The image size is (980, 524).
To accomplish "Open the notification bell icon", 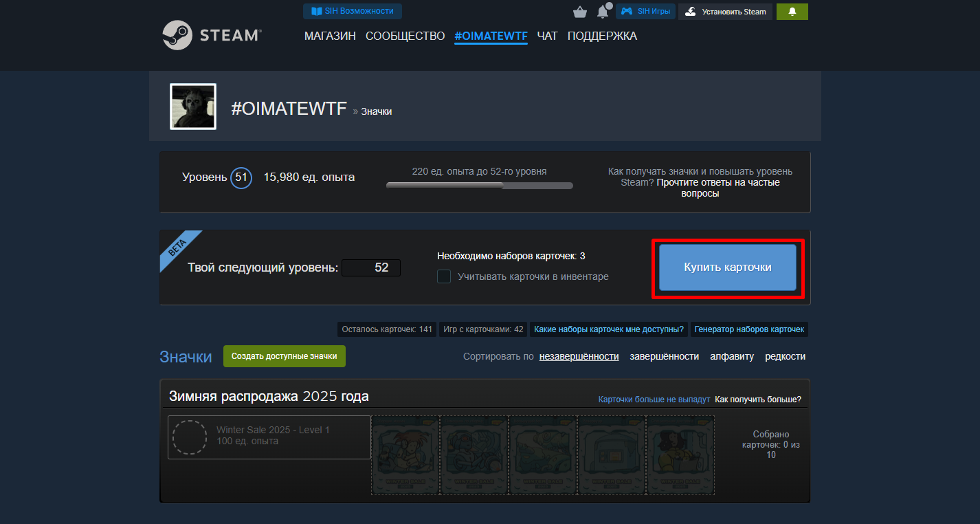I will [x=603, y=12].
